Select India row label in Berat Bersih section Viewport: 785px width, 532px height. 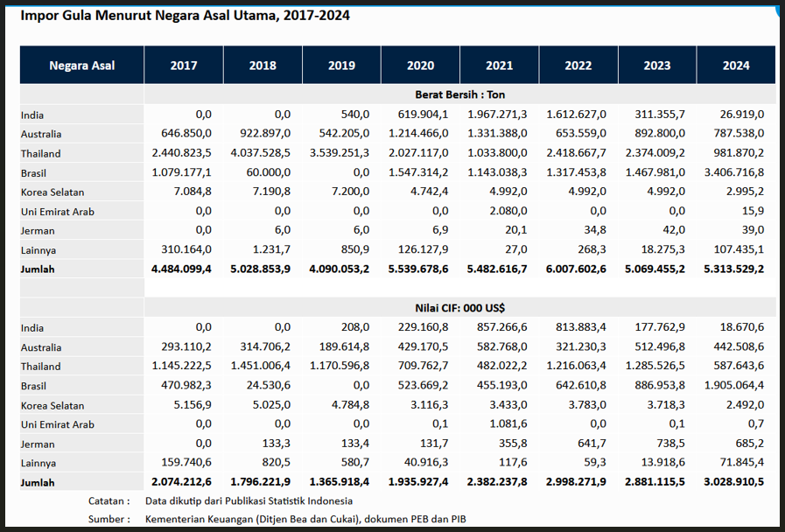coord(33,115)
